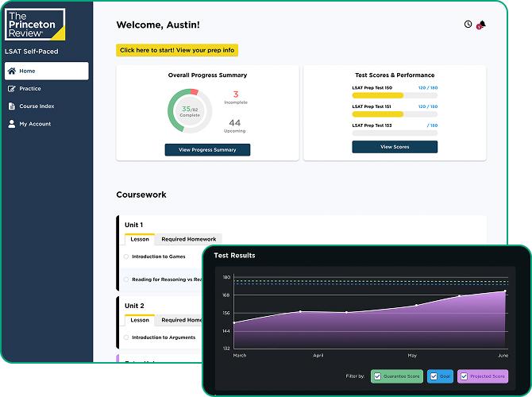
Task: Open the clock history icon
Action: pyautogui.click(x=468, y=25)
